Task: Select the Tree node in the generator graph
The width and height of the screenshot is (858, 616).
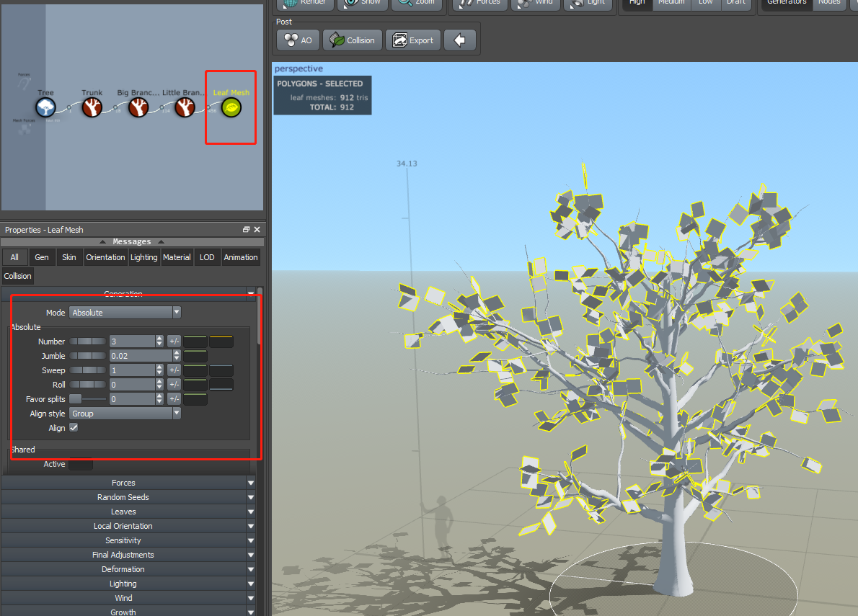Action: click(x=45, y=107)
